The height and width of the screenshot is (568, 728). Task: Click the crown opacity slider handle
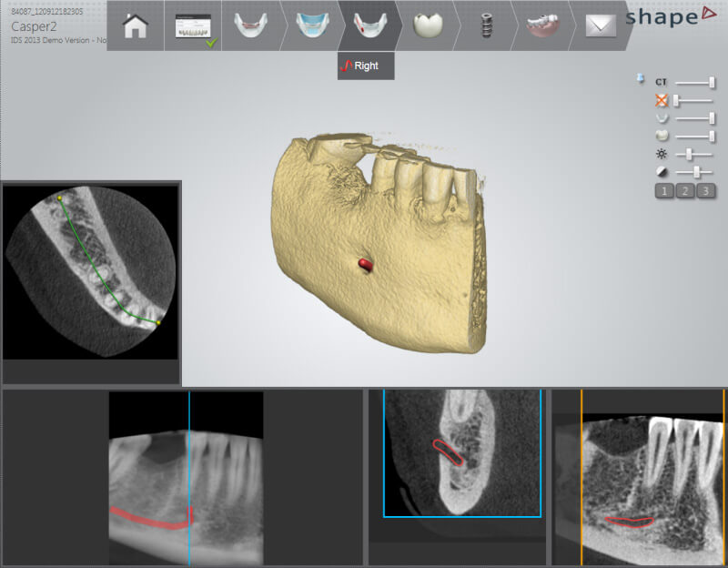click(x=712, y=136)
